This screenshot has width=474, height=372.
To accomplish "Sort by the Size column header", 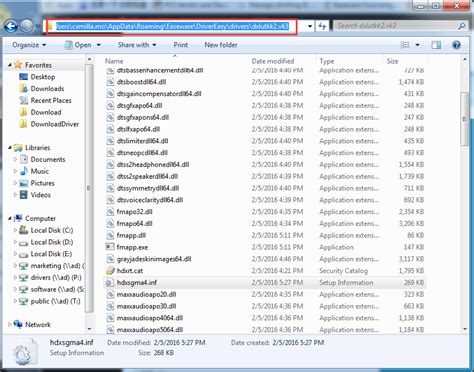I will 405,61.
